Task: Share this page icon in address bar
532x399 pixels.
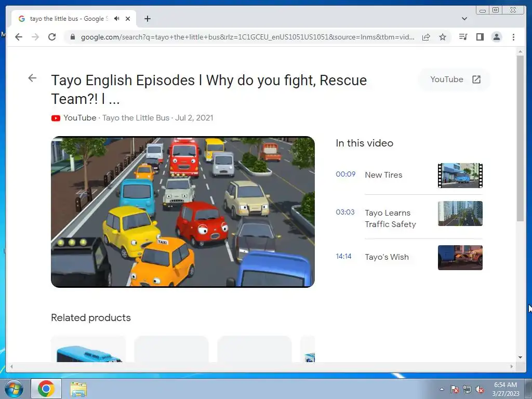Action: (426, 37)
